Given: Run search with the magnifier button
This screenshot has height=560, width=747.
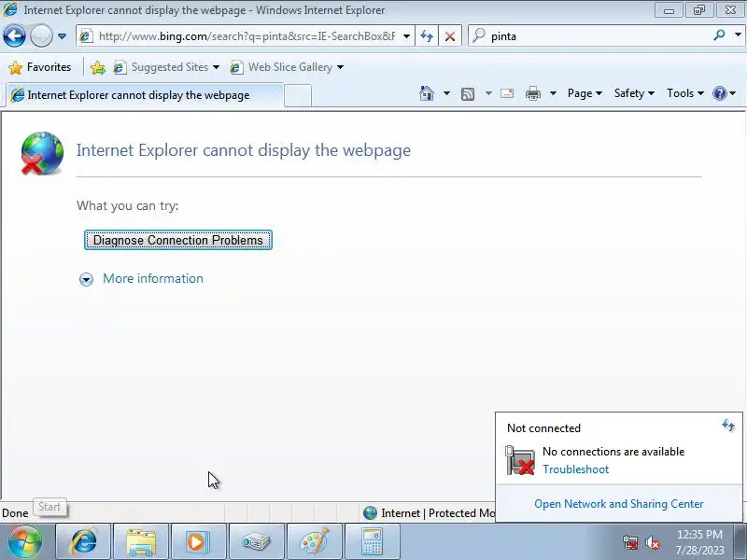Looking at the screenshot, I should click(719, 35).
